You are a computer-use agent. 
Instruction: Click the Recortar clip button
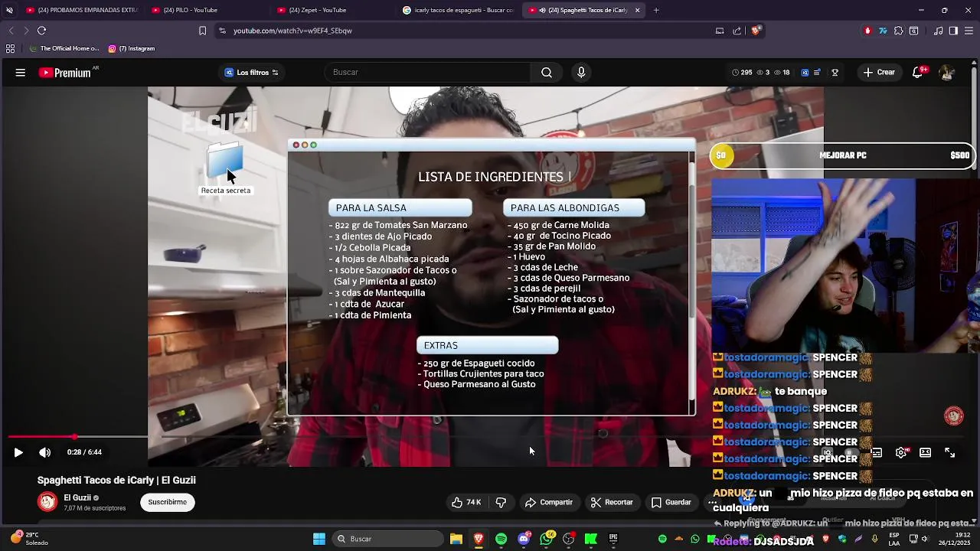(611, 502)
